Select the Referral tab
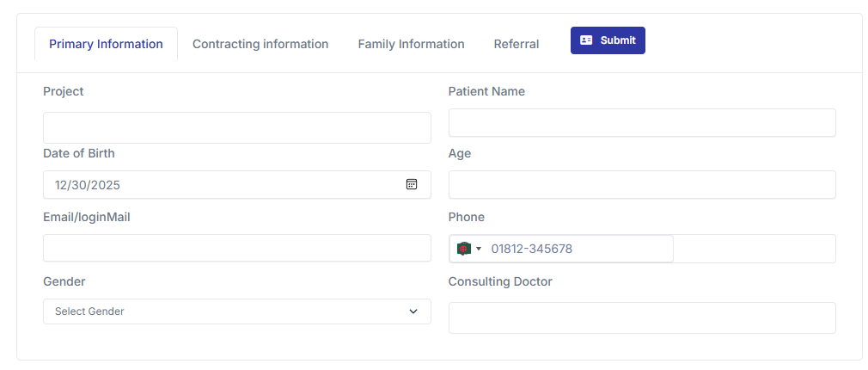 [517, 44]
